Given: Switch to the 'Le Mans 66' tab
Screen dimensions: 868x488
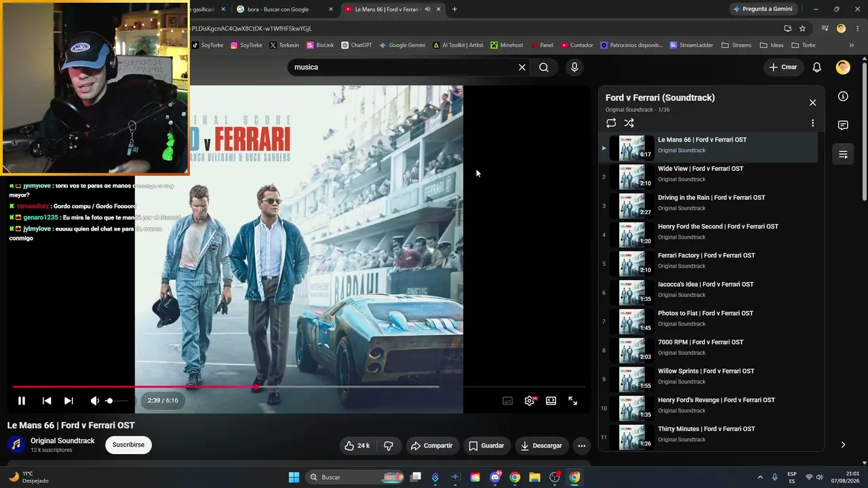Looking at the screenshot, I should click(387, 9).
